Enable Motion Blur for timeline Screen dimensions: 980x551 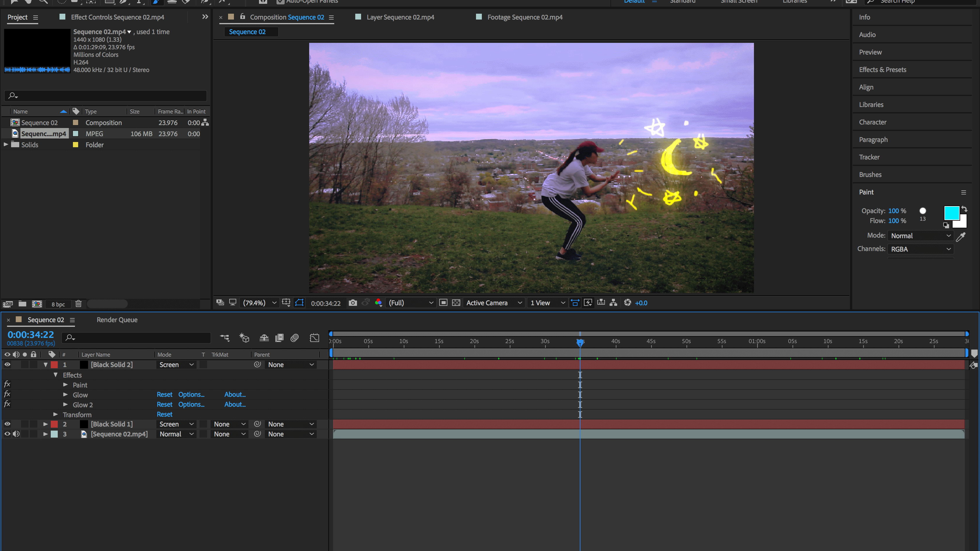pos(295,338)
